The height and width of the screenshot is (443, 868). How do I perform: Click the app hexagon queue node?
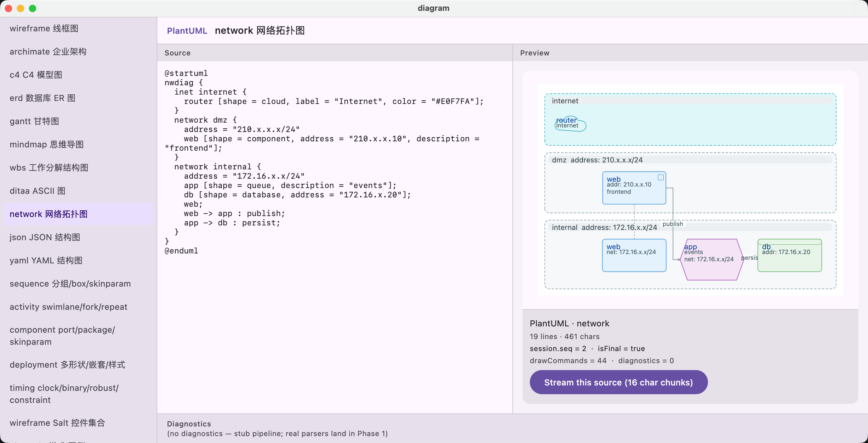[712, 259]
